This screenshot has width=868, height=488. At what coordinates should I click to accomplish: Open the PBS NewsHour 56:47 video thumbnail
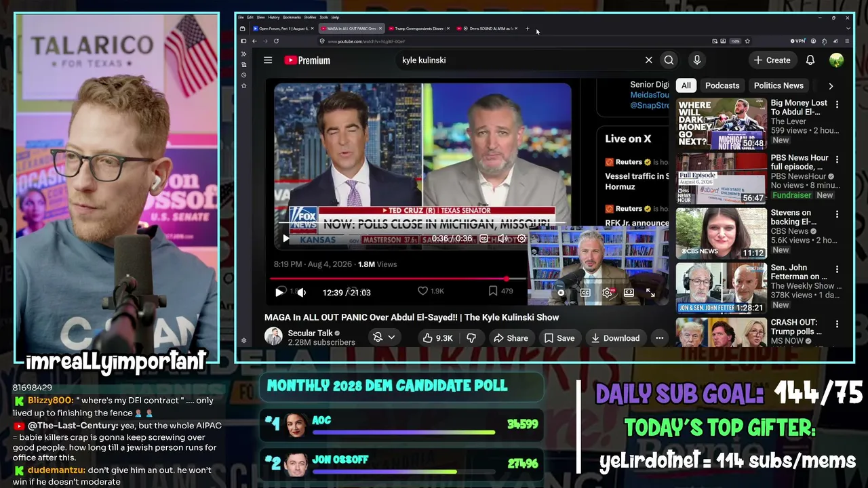[x=721, y=179]
